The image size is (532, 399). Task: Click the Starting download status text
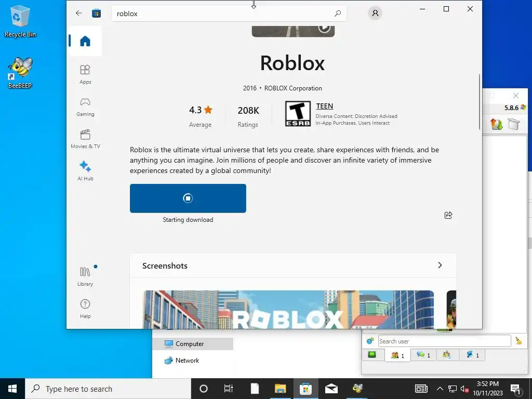click(188, 220)
